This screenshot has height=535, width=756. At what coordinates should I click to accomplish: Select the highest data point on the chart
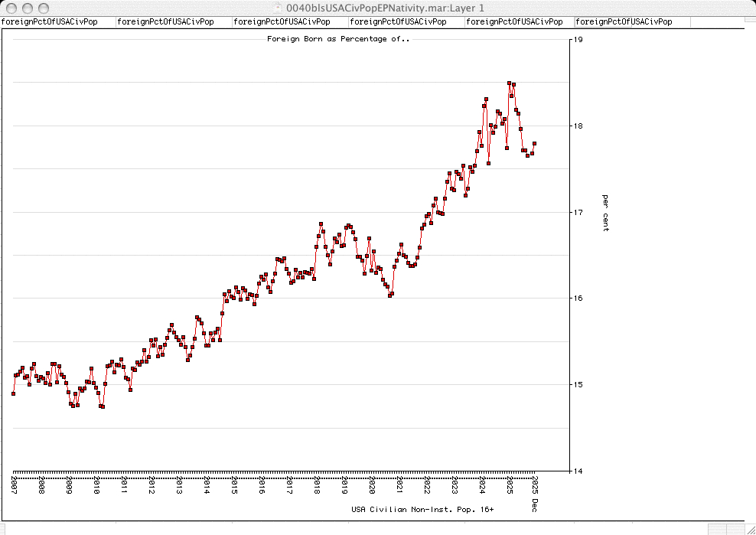509,83
